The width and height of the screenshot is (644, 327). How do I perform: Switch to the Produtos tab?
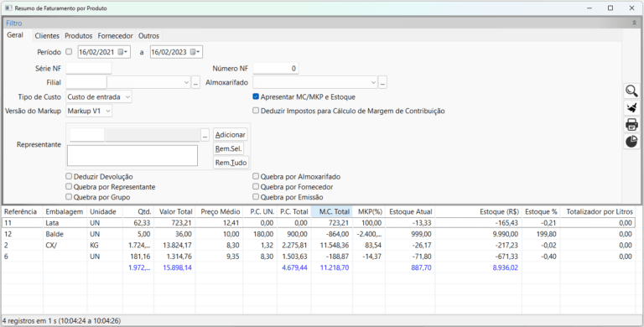(x=79, y=36)
